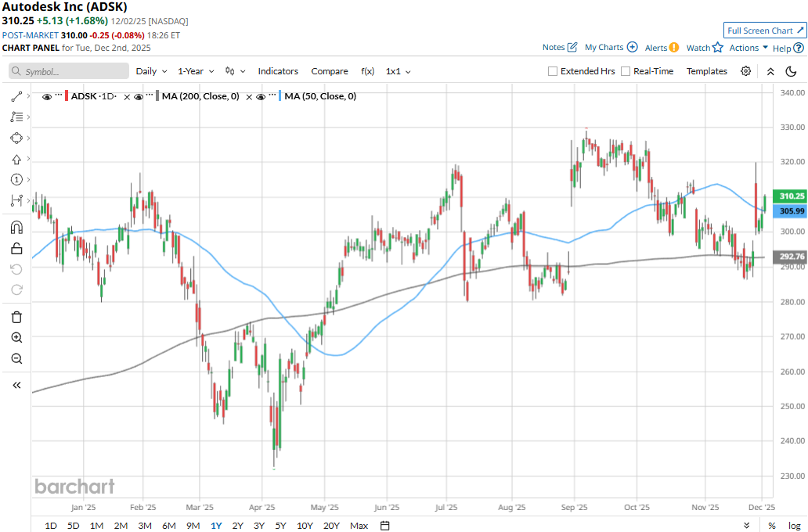Open the date range calendar picker
808x532 pixels.
point(385,525)
